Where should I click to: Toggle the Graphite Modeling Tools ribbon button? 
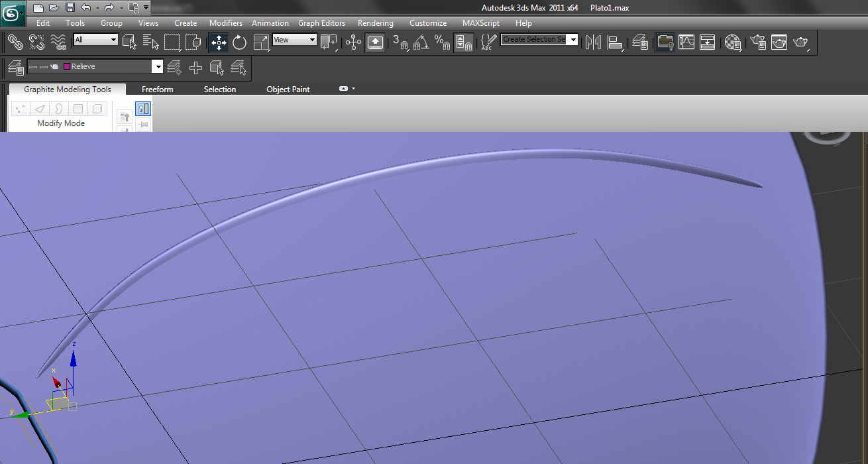click(665, 42)
